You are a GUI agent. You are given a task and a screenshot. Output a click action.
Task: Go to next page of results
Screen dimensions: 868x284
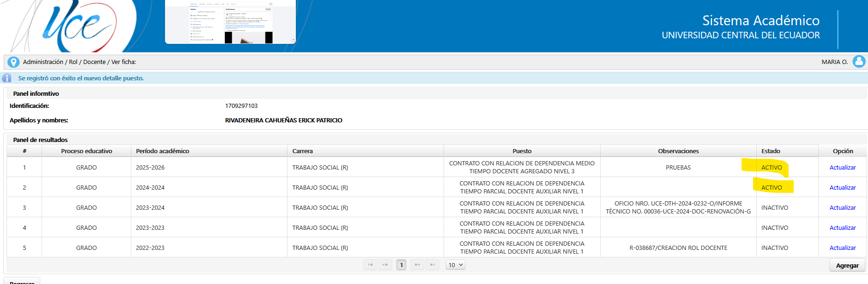pos(417,265)
